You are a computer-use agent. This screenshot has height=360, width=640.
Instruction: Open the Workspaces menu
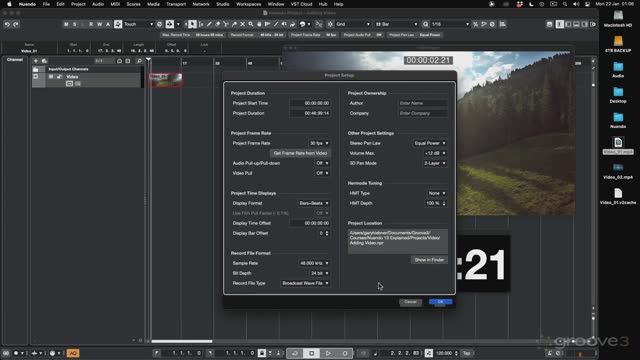click(x=249, y=4)
